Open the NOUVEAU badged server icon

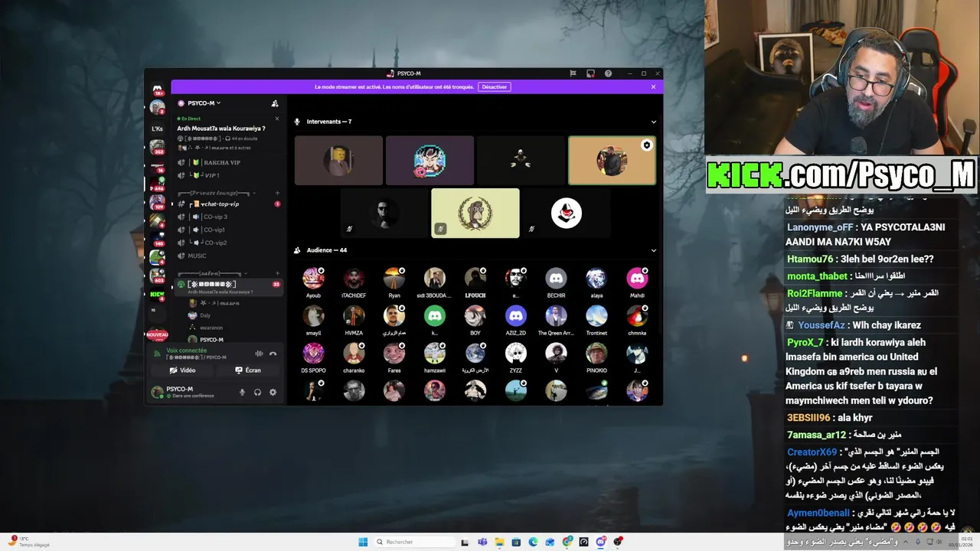coord(157,334)
